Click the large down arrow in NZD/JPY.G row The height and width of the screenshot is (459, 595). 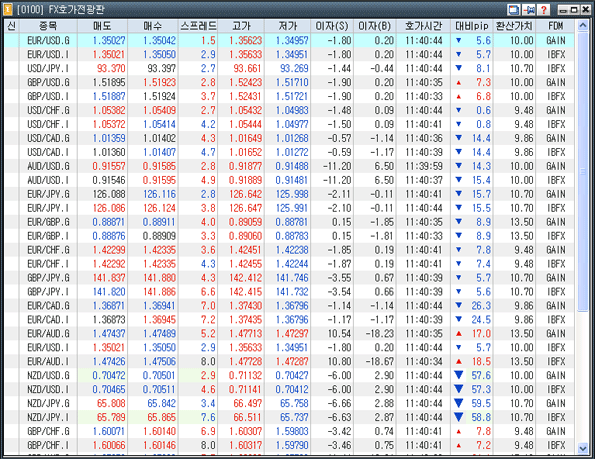[459, 403]
